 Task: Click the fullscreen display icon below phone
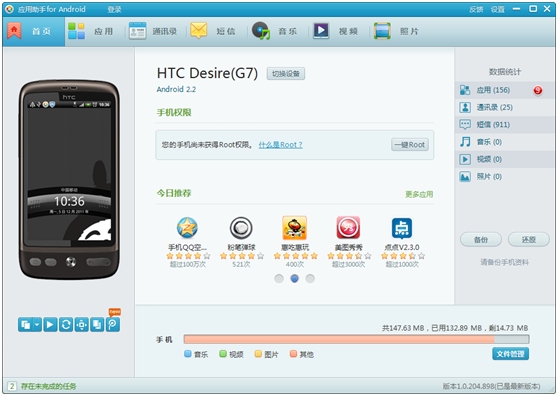coord(81,324)
